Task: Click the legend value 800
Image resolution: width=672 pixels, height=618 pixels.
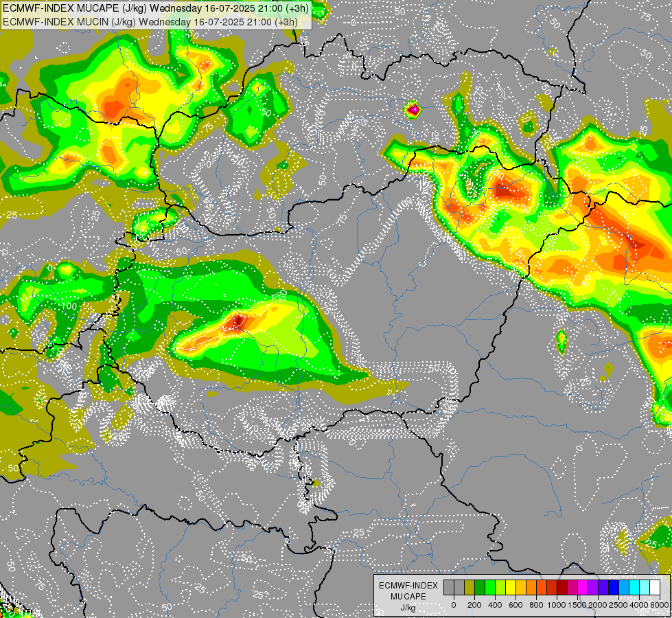Action: point(536,605)
